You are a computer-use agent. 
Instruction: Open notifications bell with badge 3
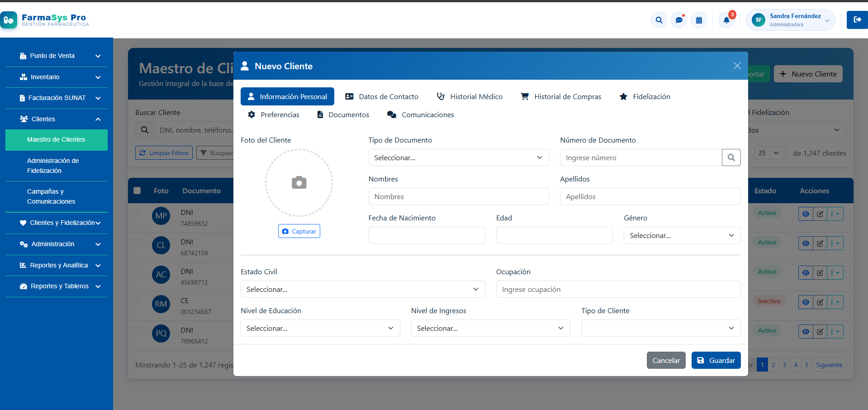pos(726,20)
